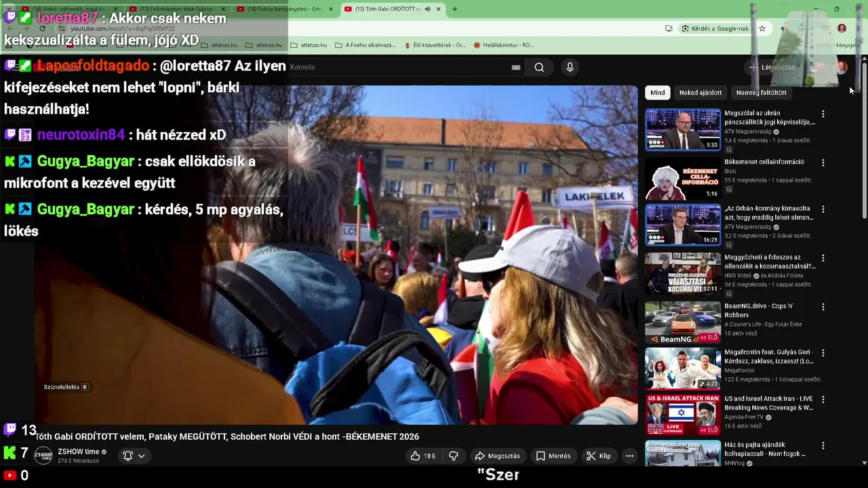The image size is (868, 488).
Task: Click the Agenda-Free TV channel name
Action: 745,417
